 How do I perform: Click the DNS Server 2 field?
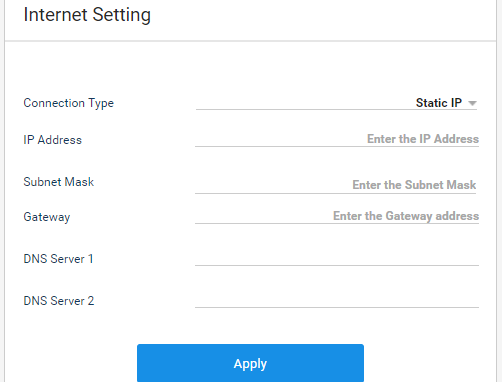tap(337, 300)
